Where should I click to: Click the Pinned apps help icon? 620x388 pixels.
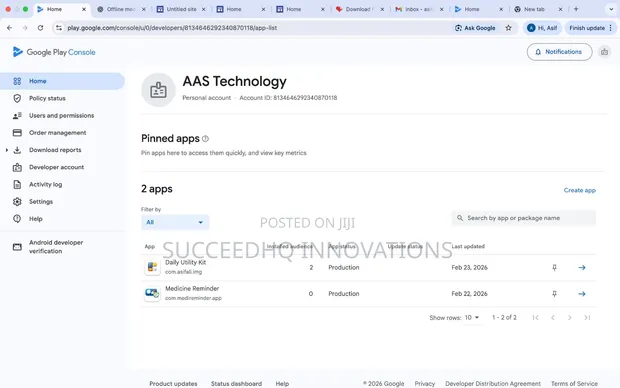205,139
